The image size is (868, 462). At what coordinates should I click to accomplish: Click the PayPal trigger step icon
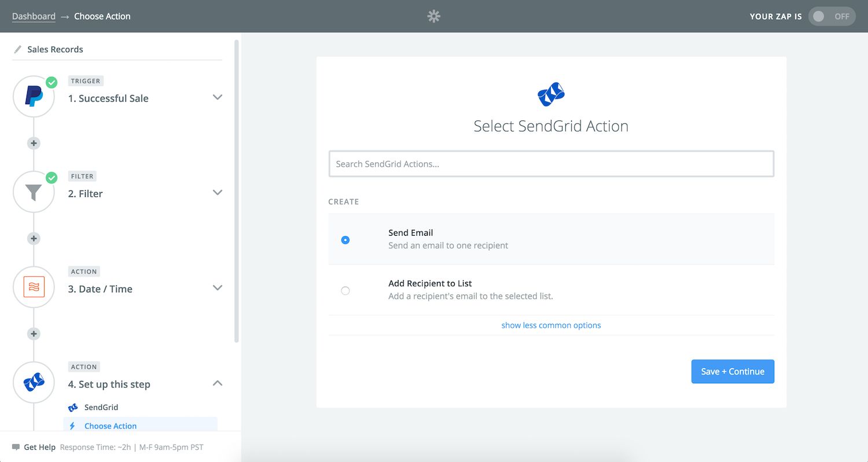[34, 97]
